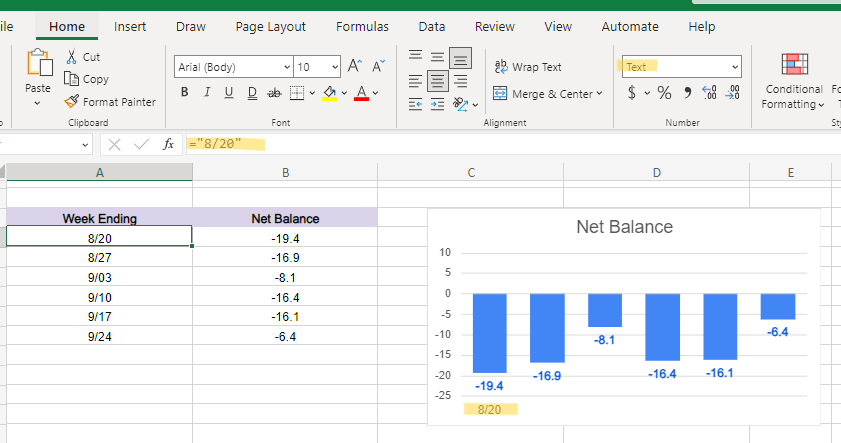Expand Merge & Center dropdown arrow
Viewport: 841px width, 443px height.
[x=599, y=93]
